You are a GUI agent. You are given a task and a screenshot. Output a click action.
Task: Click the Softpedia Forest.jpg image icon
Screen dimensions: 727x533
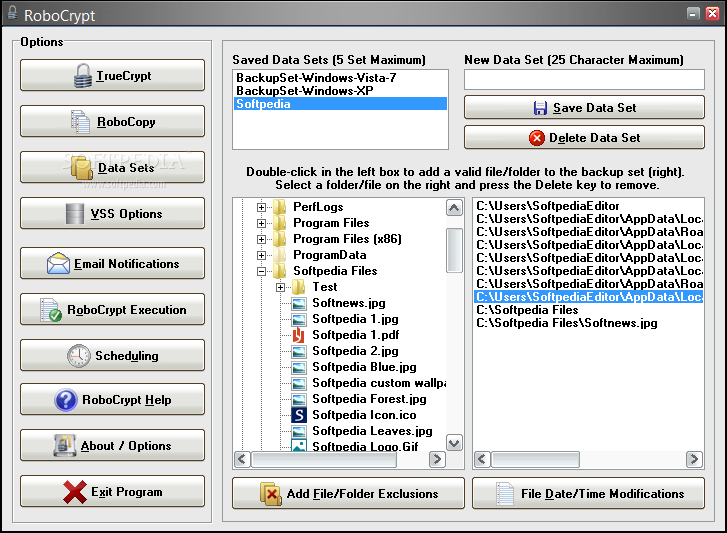tap(299, 399)
